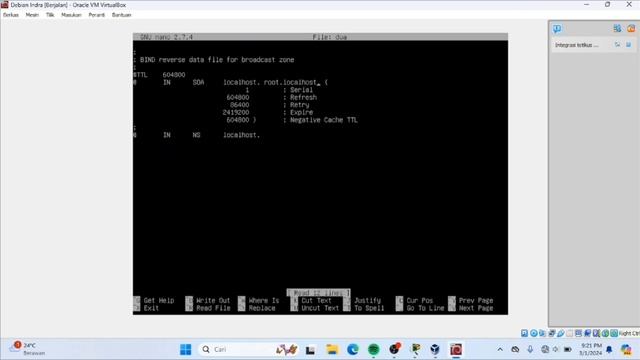
Task: Open the Windows Start menu
Action: click(x=186, y=349)
